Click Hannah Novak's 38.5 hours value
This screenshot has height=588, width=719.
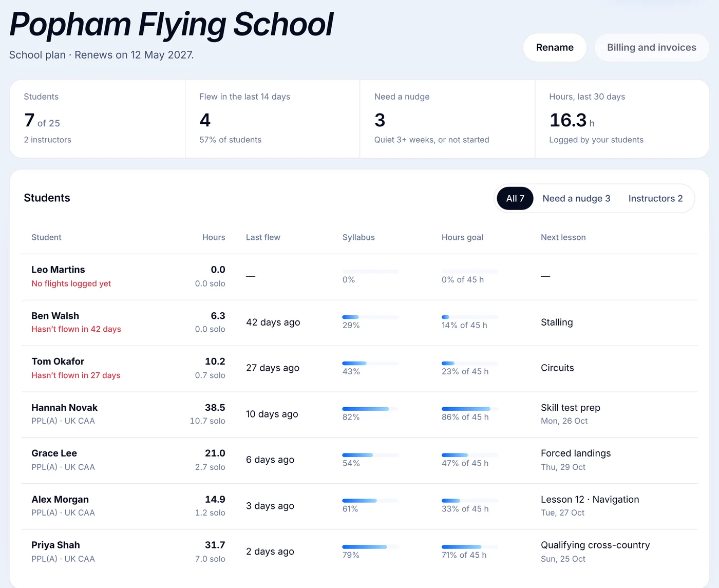215,408
